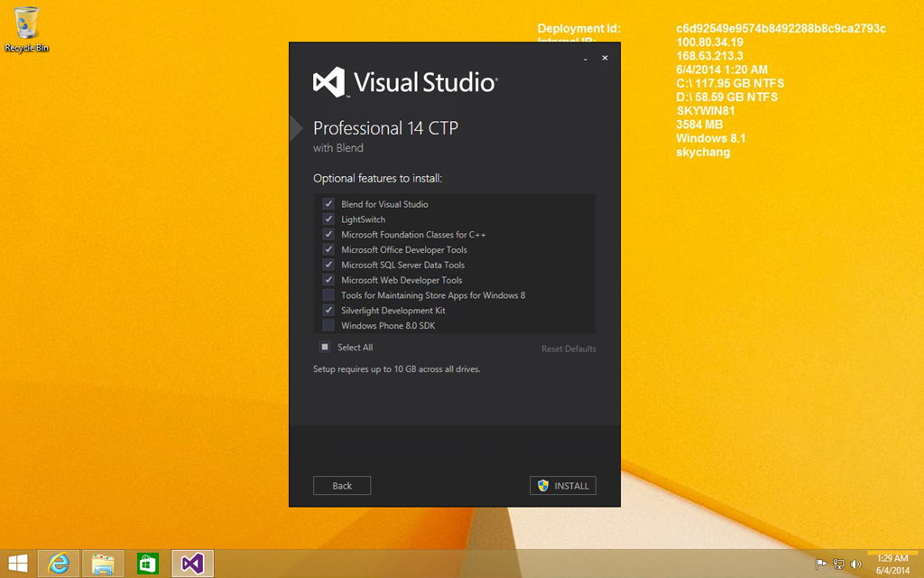Image resolution: width=924 pixels, height=578 pixels.
Task: Click the Select All label text
Action: pyautogui.click(x=355, y=348)
